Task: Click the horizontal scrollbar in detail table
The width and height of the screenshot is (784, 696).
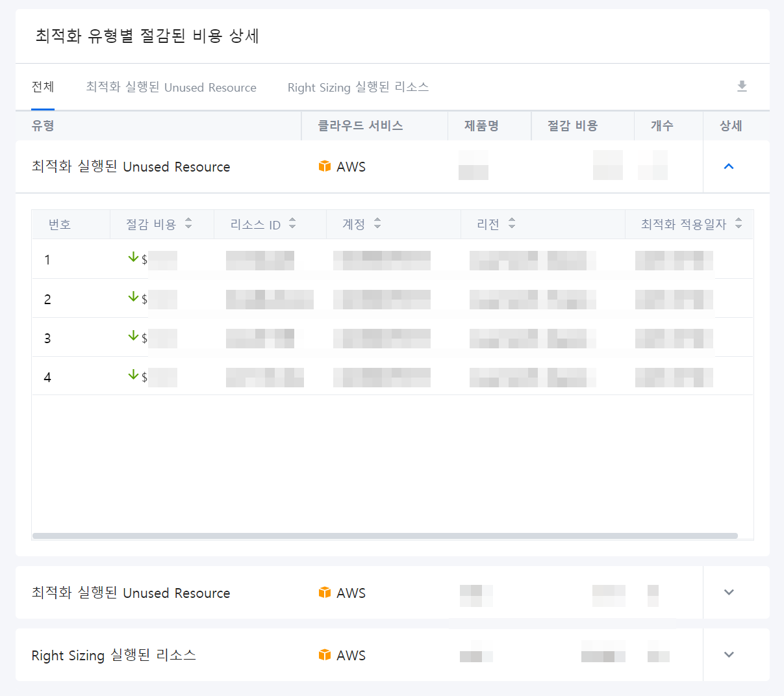Action: (385, 536)
